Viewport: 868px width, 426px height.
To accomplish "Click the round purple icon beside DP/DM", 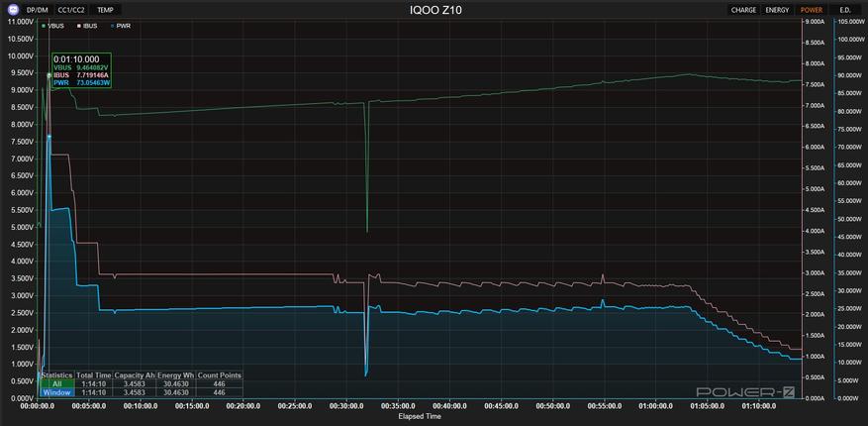I will 12,10.
